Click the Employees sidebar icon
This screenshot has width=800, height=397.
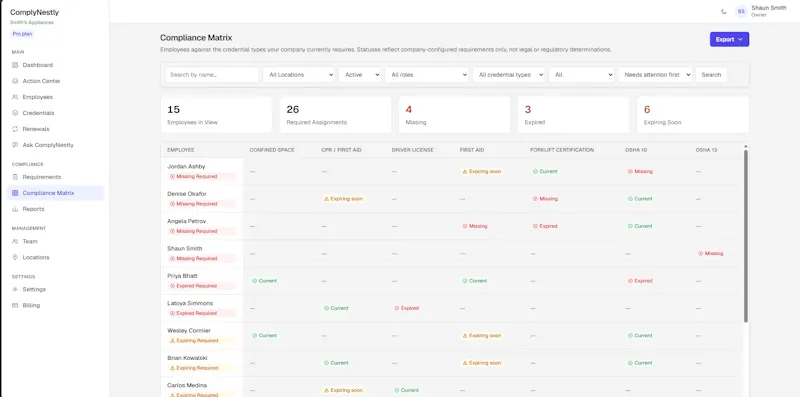(15, 97)
